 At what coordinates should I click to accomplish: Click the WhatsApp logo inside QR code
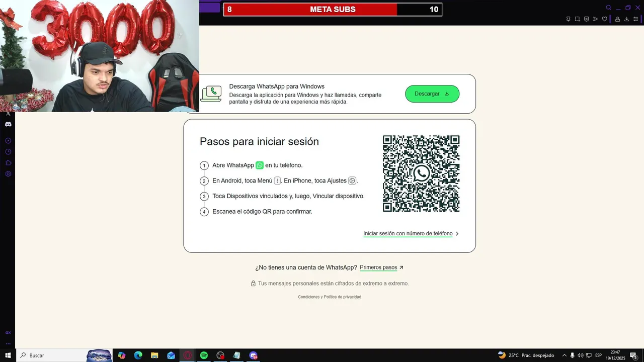(x=421, y=173)
